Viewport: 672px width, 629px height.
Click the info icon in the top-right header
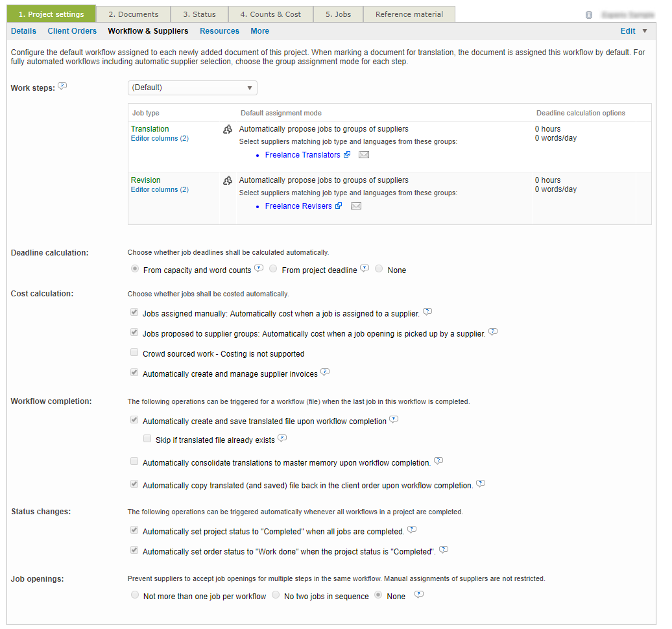click(589, 14)
